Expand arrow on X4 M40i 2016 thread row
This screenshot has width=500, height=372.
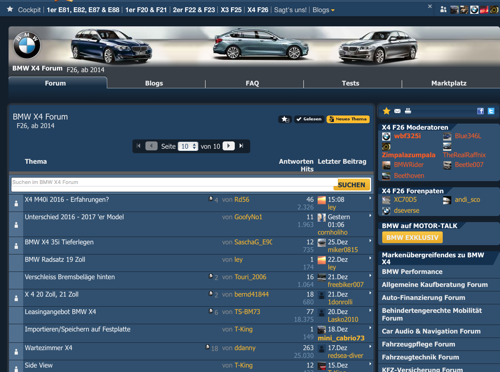pyautogui.click(x=370, y=198)
